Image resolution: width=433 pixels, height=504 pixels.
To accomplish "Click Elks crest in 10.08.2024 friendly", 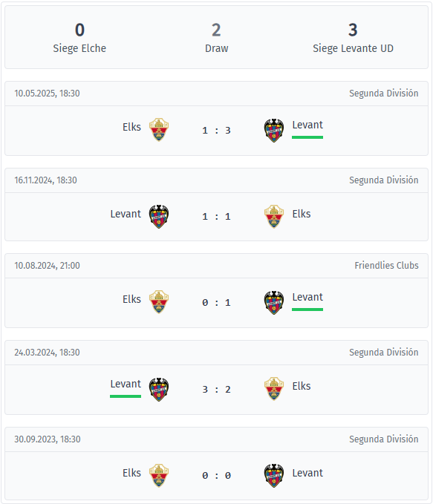I will [x=159, y=302].
